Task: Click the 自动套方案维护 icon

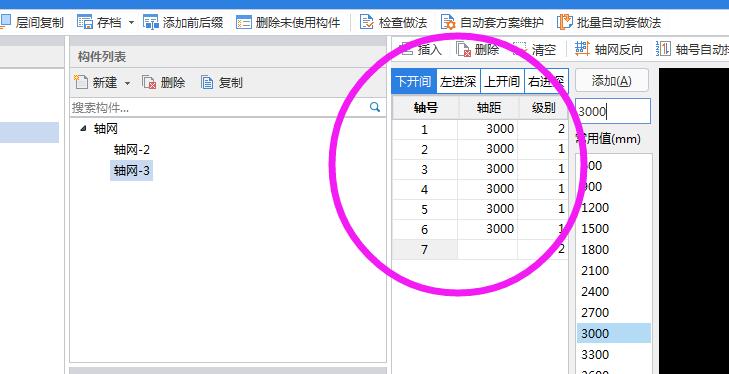Action: coord(448,22)
